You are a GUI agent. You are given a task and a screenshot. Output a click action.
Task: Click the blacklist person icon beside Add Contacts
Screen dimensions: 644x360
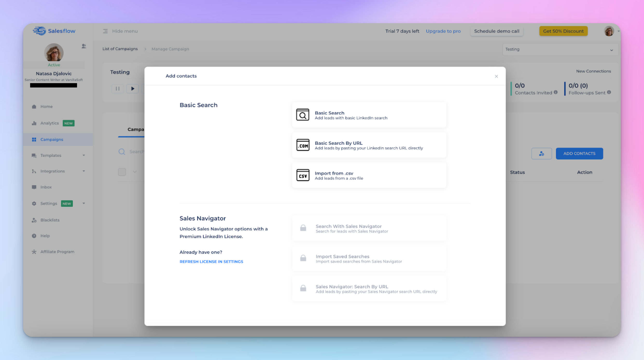tap(541, 154)
